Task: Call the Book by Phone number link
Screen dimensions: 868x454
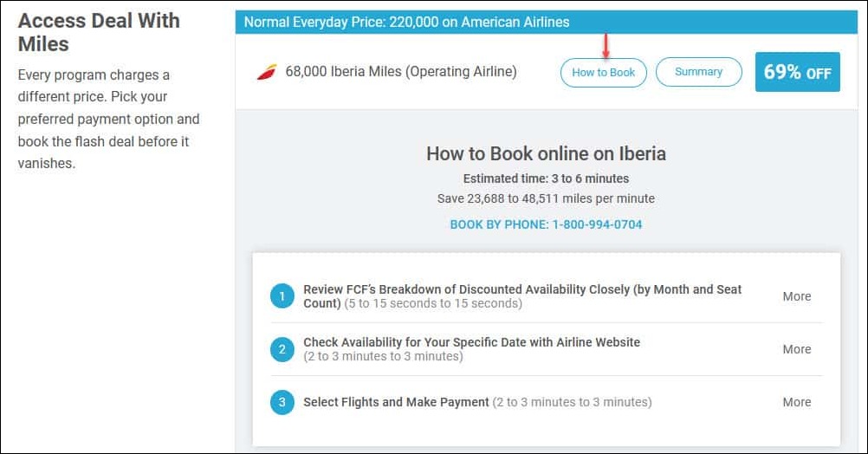Action: (546, 224)
